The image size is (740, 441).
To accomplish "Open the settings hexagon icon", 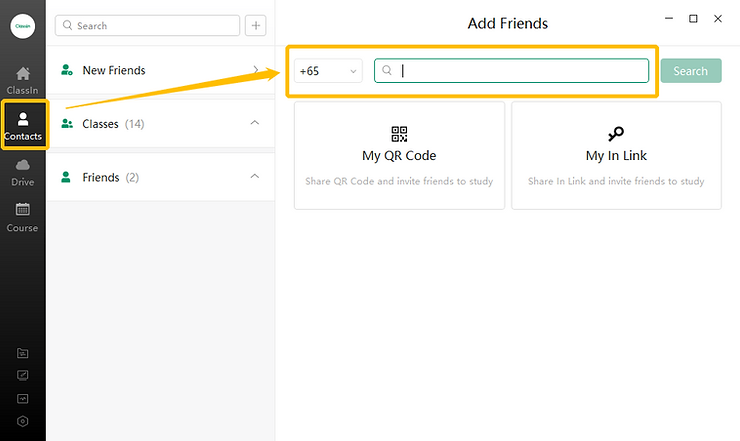I will pyautogui.click(x=23, y=421).
